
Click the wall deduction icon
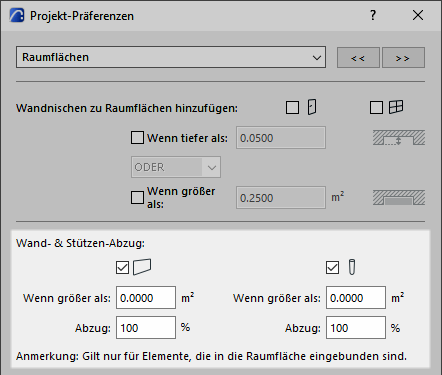pyautogui.click(x=142, y=267)
